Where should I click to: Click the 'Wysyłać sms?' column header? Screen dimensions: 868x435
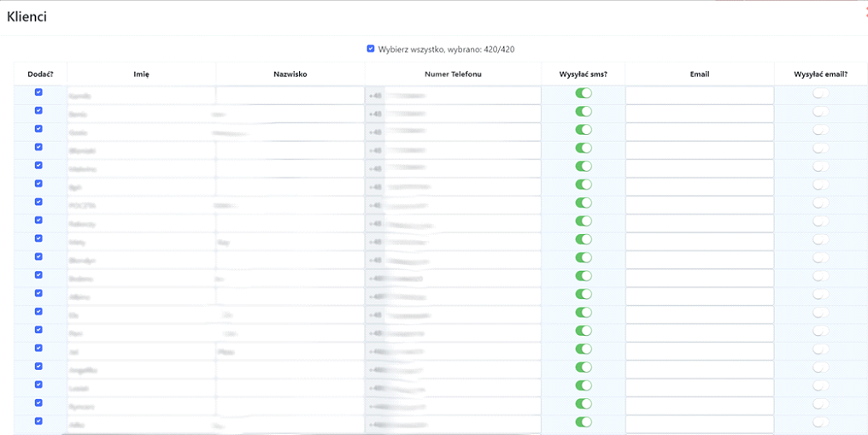coord(584,74)
